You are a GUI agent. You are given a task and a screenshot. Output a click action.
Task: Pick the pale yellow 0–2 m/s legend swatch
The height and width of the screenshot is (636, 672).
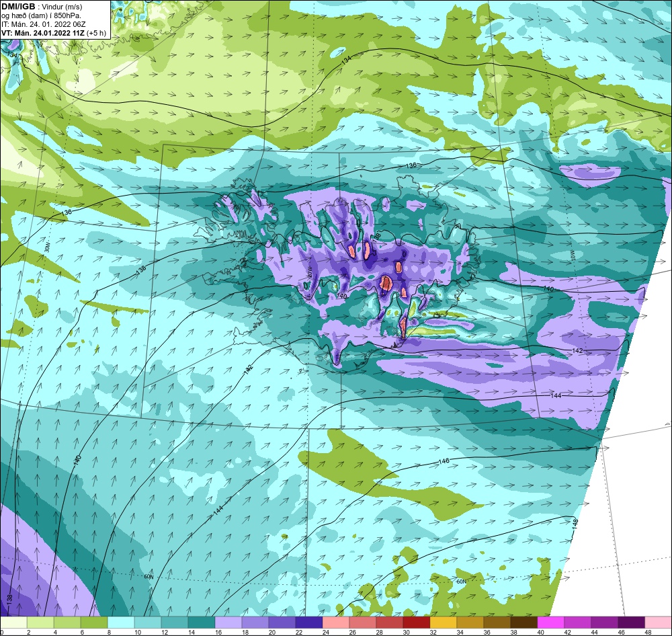point(13,623)
